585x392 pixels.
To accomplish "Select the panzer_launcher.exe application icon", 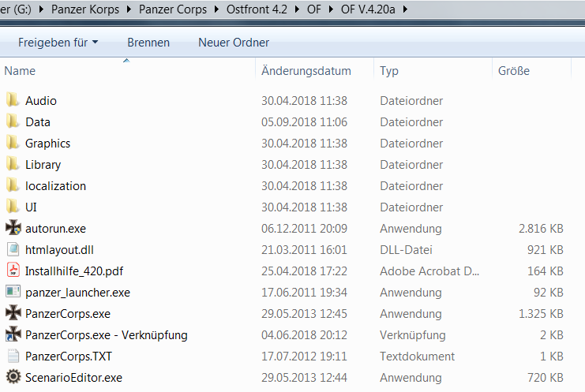I will (x=13, y=291).
